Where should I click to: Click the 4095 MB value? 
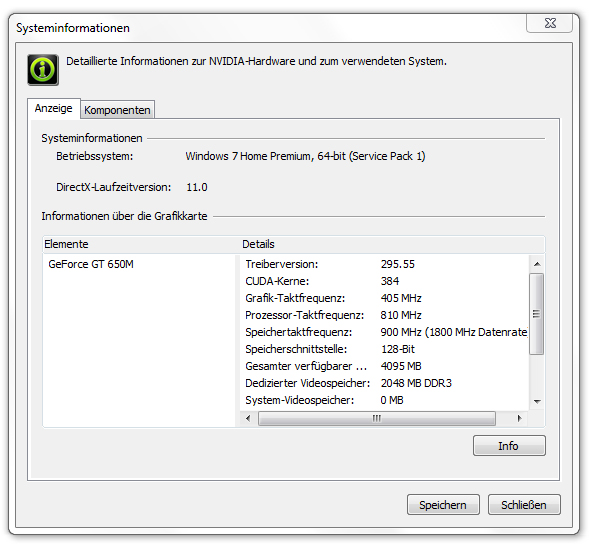[401, 366]
